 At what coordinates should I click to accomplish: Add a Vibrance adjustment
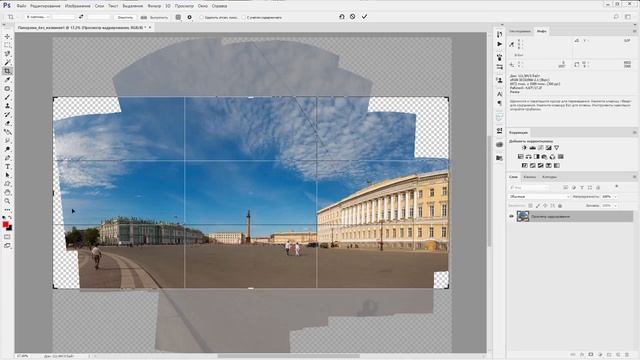click(x=556, y=148)
